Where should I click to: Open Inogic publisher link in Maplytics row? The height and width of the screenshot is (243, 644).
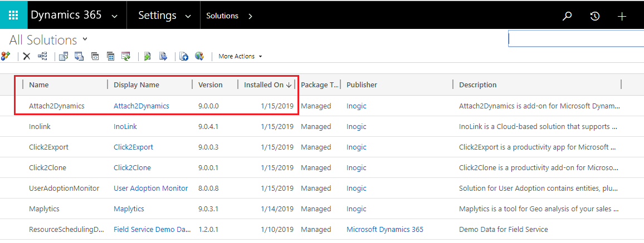click(x=356, y=209)
